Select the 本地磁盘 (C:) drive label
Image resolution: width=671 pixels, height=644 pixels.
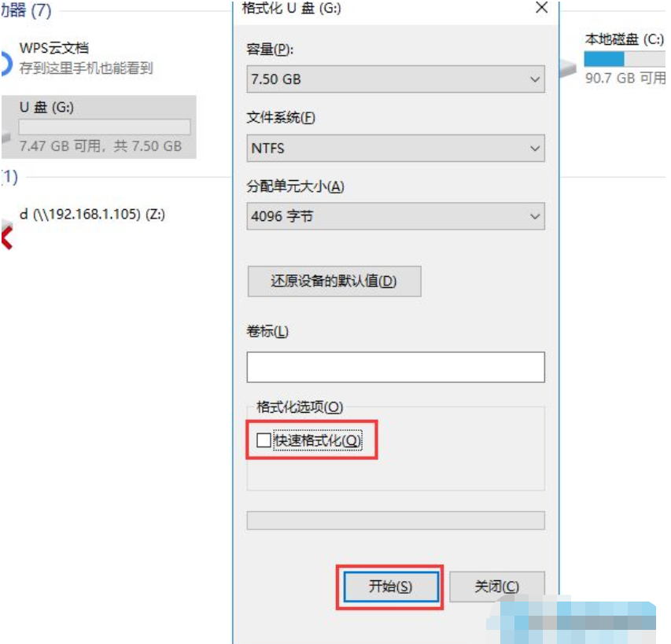[625, 39]
